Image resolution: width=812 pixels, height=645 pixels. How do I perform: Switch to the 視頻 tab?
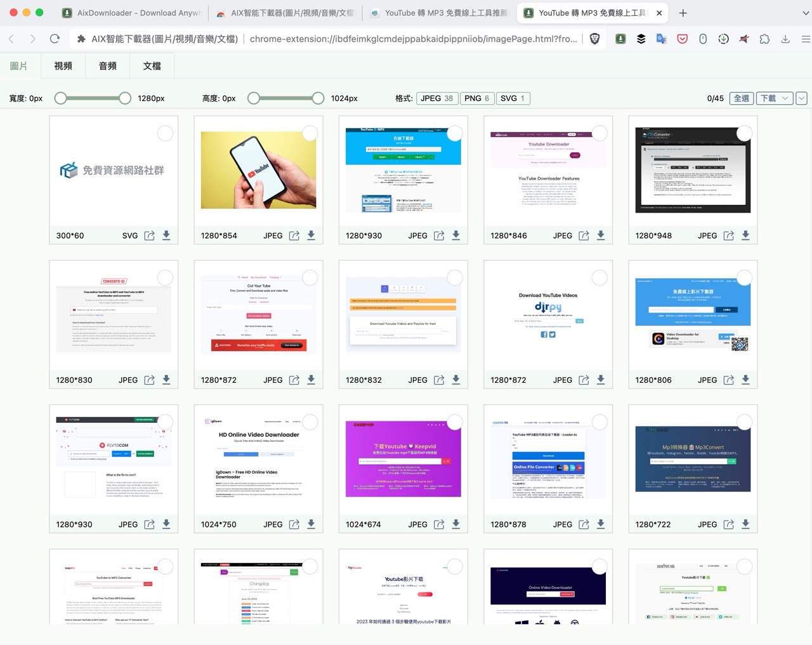click(63, 66)
